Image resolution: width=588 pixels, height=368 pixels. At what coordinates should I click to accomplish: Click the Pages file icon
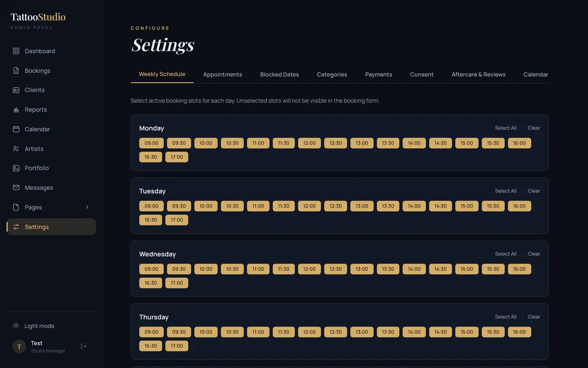pyautogui.click(x=16, y=207)
